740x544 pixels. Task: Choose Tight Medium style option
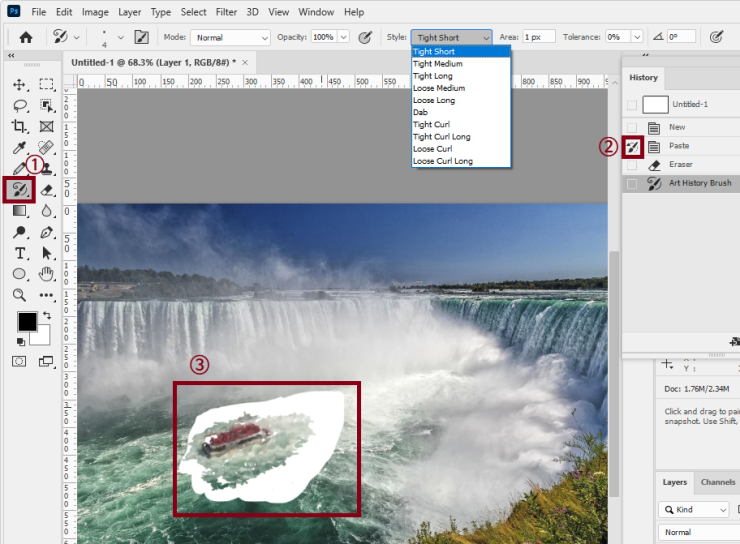point(461,64)
